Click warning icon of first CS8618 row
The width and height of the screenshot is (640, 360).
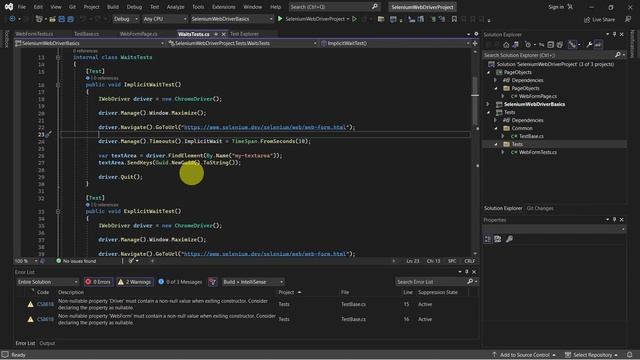30,304
